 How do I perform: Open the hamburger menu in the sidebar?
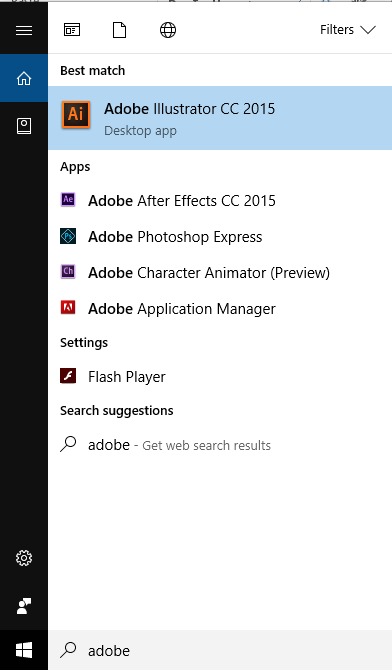(x=24, y=30)
